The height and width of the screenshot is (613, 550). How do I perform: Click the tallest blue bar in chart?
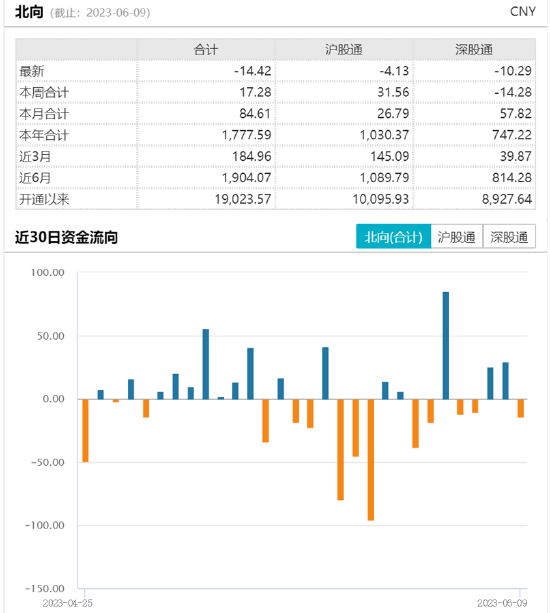pos(446,346)
